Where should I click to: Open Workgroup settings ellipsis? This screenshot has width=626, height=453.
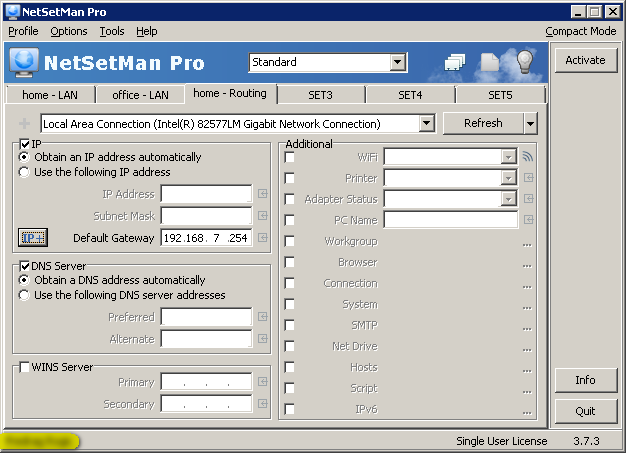[x=527, y=244]
